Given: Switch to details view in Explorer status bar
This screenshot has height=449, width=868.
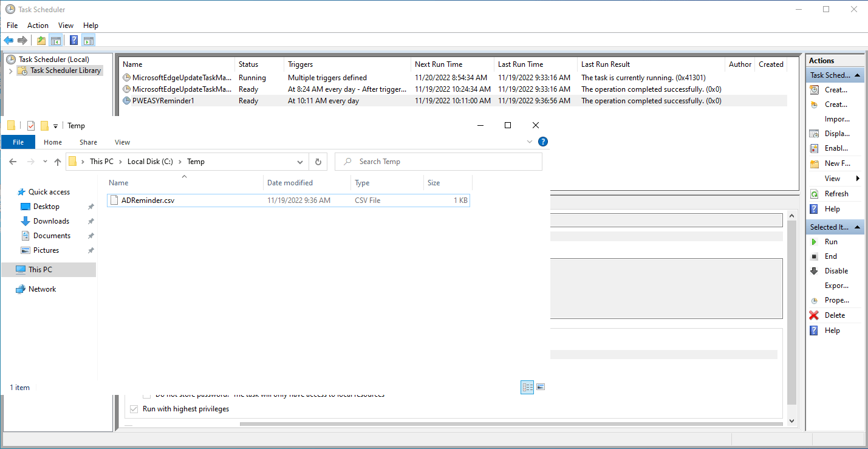Looking at the screenshot, I should click(x=527, y=387).
